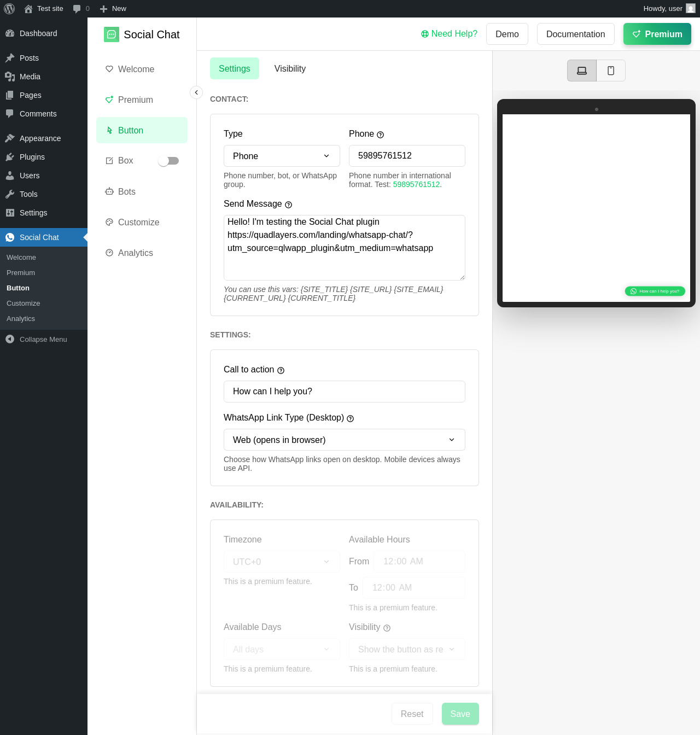
Task: Open Posts in WordPress admin menu
Action: click(x=44, y=58)
